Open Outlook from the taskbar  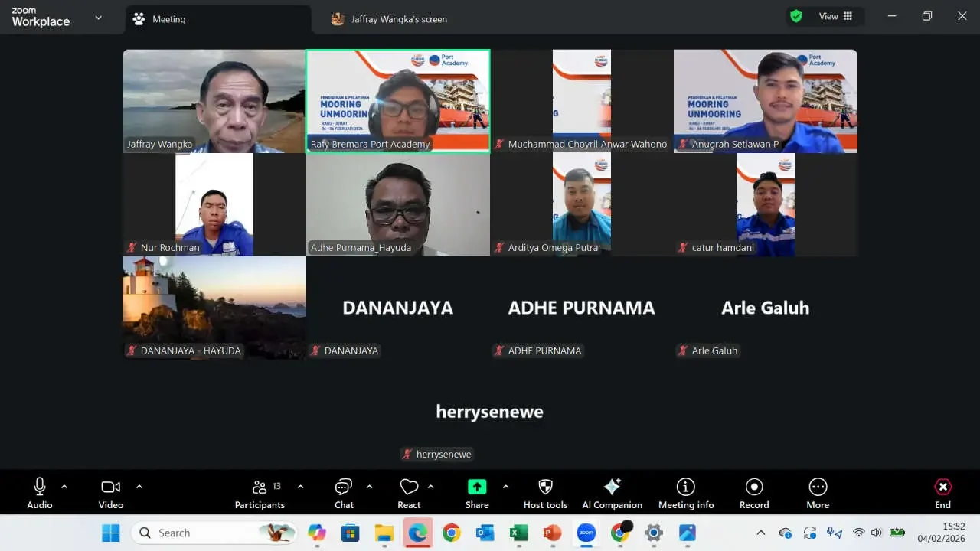click(485, 533)
